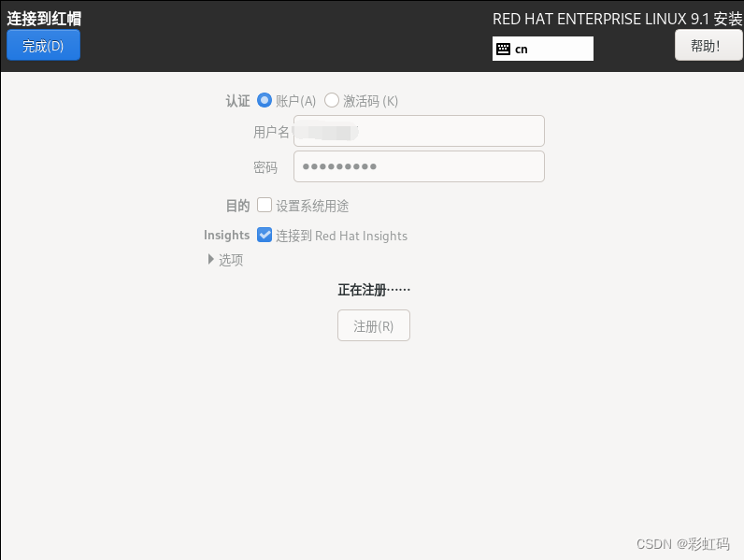Click the 认证 authentication label

237,101
